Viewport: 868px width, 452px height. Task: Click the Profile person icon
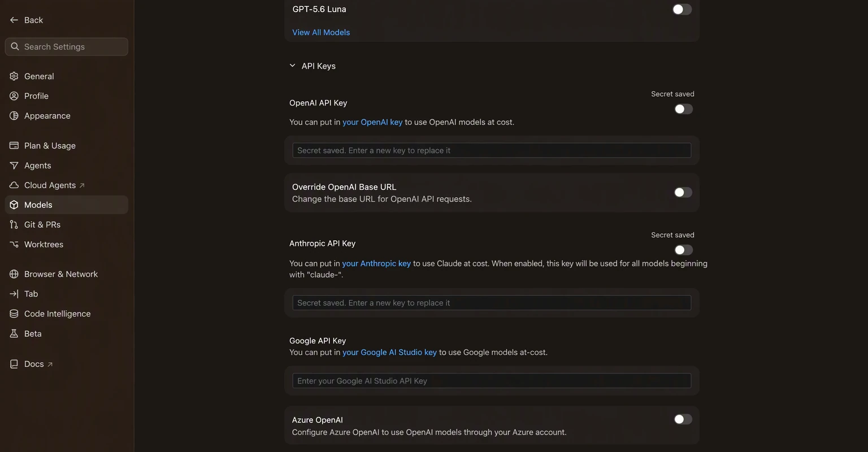coord(14,96)
